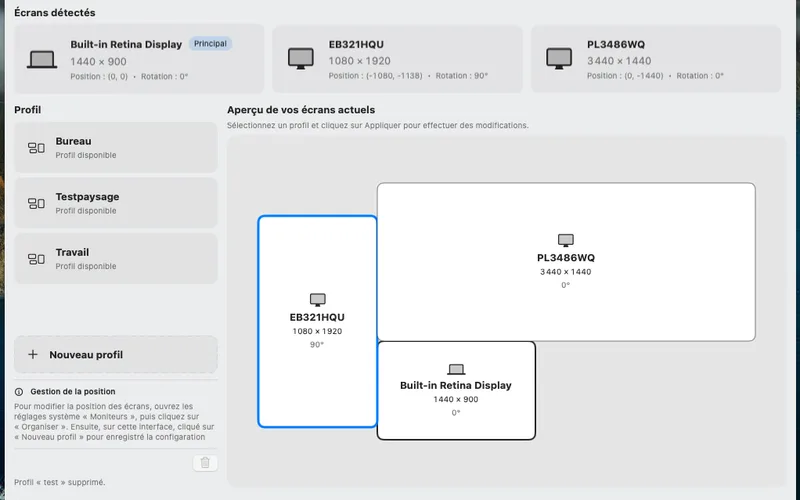Open the PL3486WQ detected screen card
The height and width of the screenshot is (500, 800).
656,59
